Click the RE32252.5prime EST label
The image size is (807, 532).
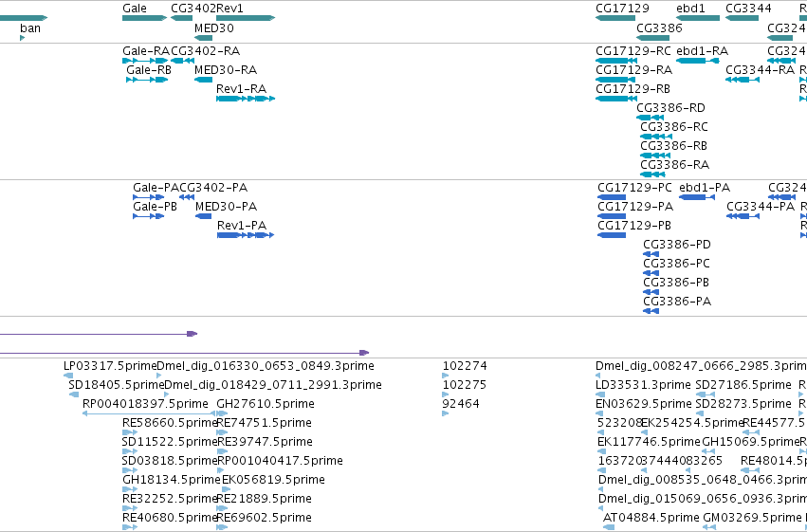170,500
